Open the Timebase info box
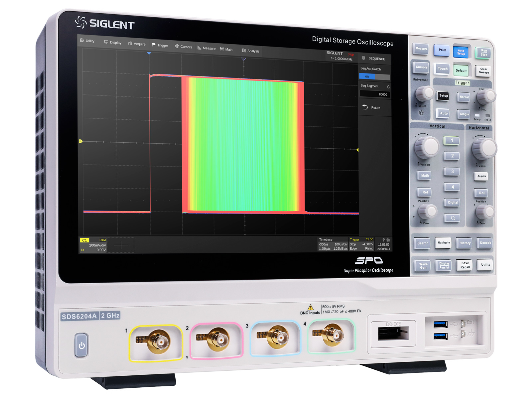The width and height of the screenshot is (532, 399). point(333,244)
